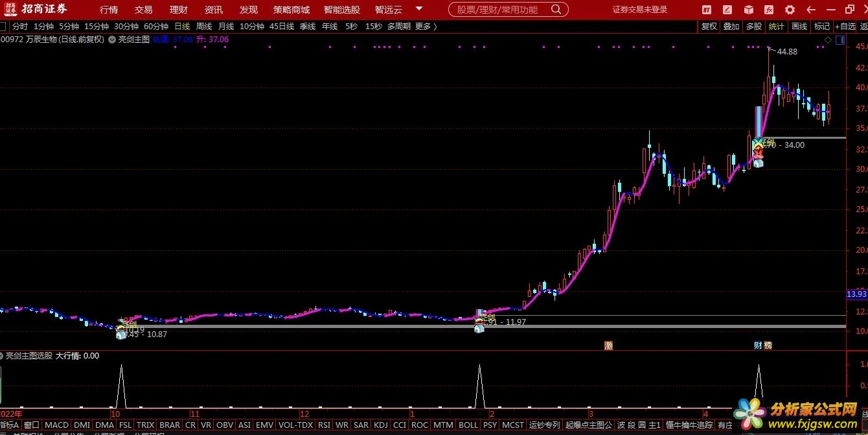Switch to 分时 chart period
Screen dimensions: 868x435
pos(20,27)
